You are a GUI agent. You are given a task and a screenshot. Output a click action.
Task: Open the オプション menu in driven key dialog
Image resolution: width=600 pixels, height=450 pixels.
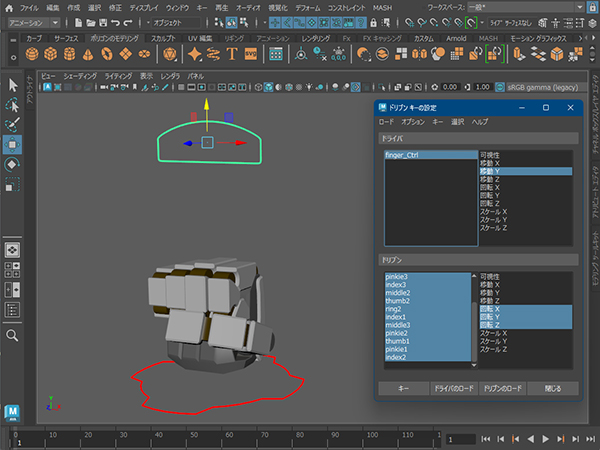coord(411,121)
